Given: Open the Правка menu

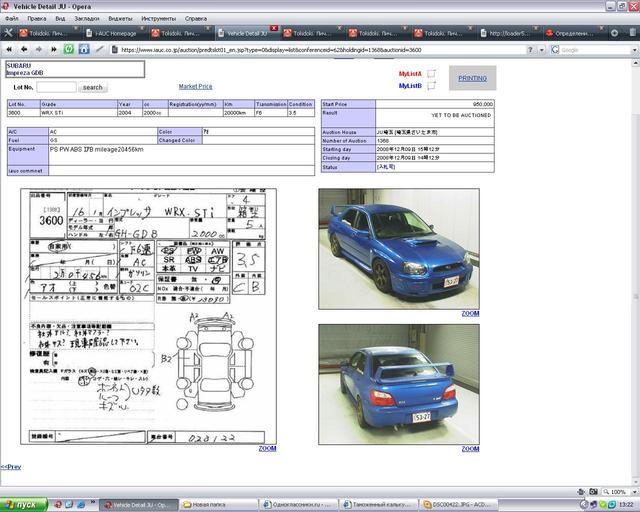Looking at the screenshot, I should click(x=37, y=18).
